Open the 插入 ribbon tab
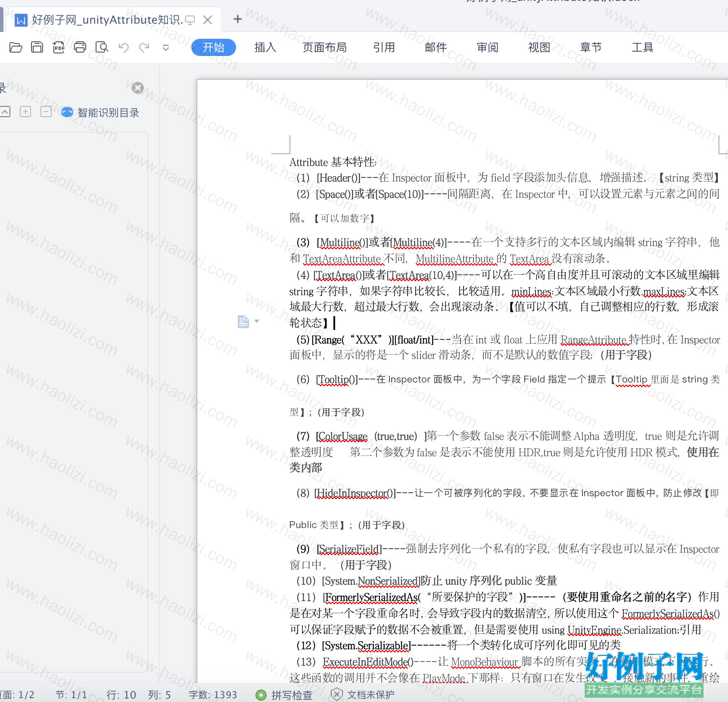Image resolution: width=728 pixels, height=702 pixels. 265,47
